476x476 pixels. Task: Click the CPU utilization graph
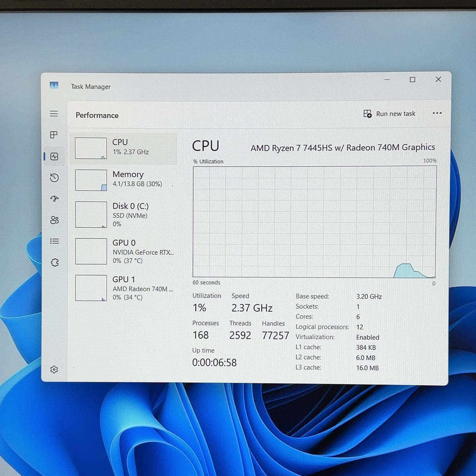(x=315, y=221)
